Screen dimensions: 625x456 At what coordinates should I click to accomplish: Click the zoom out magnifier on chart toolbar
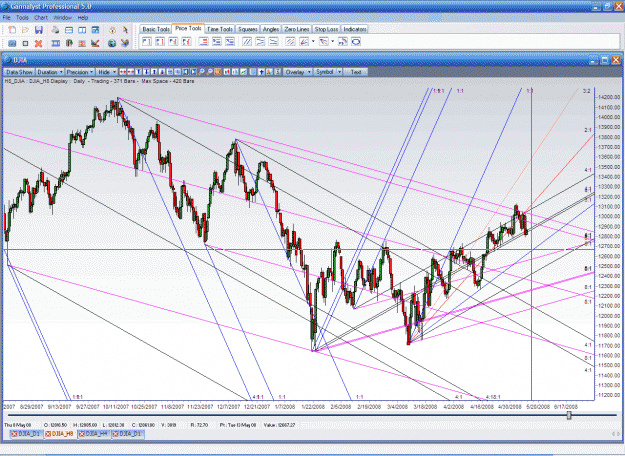coord(210,72)
